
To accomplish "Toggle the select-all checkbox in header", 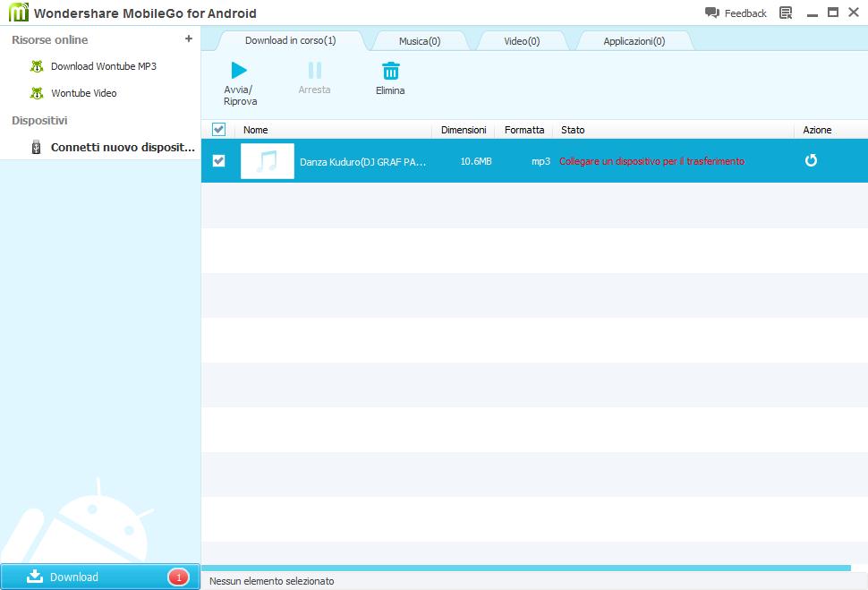I will [x=218, y=130].
